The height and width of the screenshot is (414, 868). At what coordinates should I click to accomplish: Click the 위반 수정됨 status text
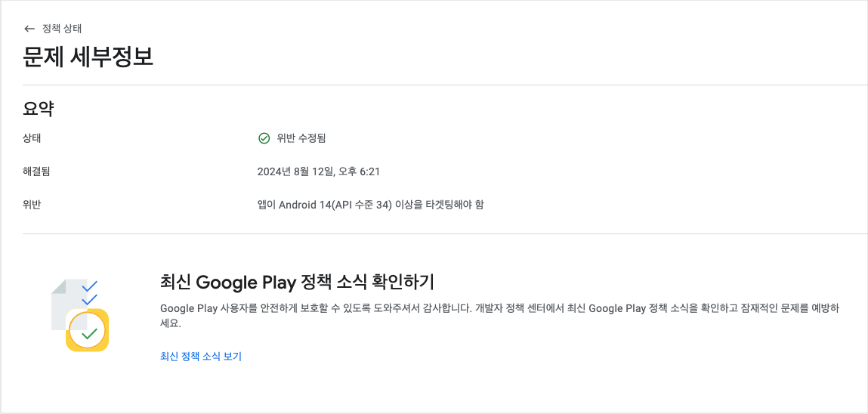(x=301, y=138)
